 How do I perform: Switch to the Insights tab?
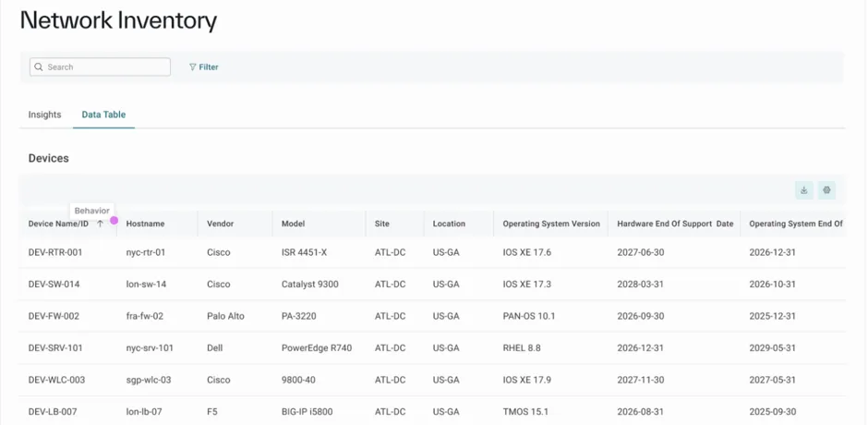point(45,115)
